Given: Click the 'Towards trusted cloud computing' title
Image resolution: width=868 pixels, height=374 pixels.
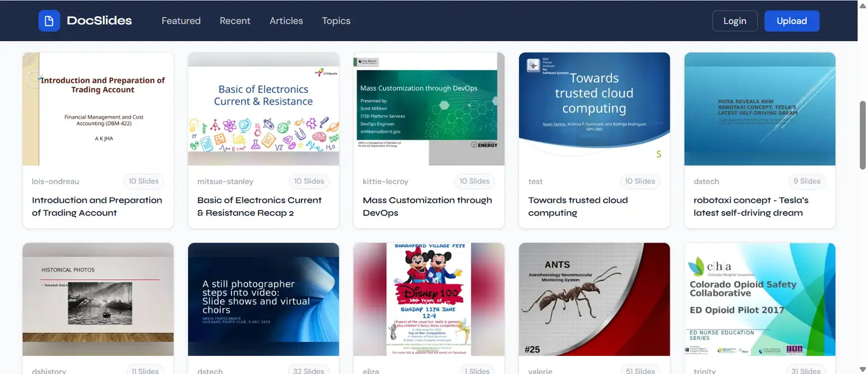Looking at the screenshot, I should [x=578, y=206].
